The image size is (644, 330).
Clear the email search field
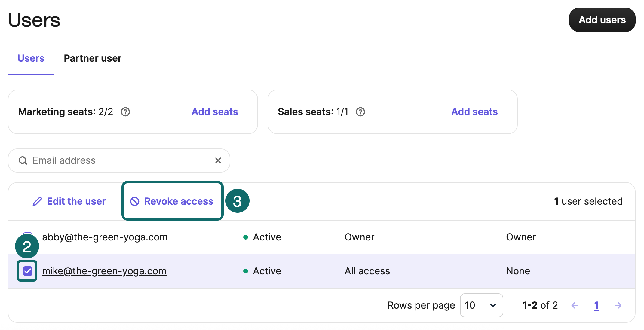(218, 160)
